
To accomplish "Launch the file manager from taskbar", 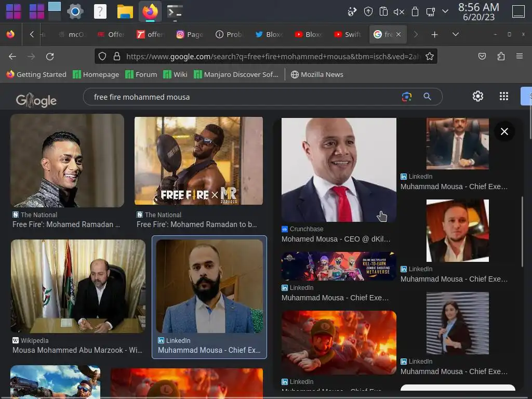I will click(x=125, y=11).
